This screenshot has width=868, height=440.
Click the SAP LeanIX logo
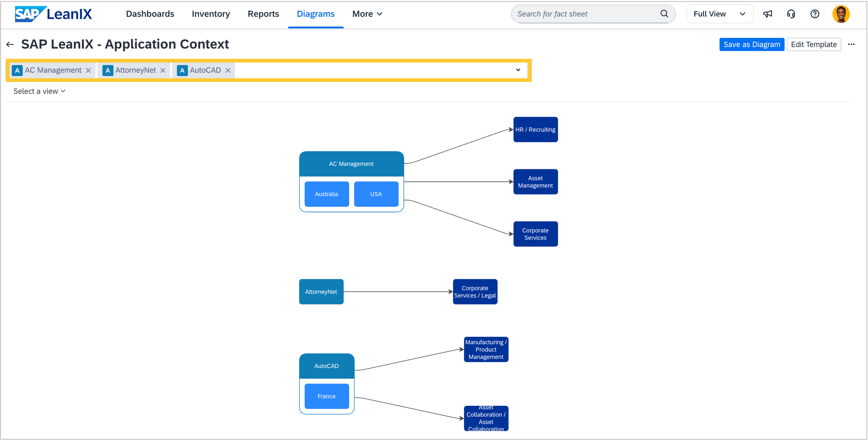pyautogui.click(x=53, y=14)
